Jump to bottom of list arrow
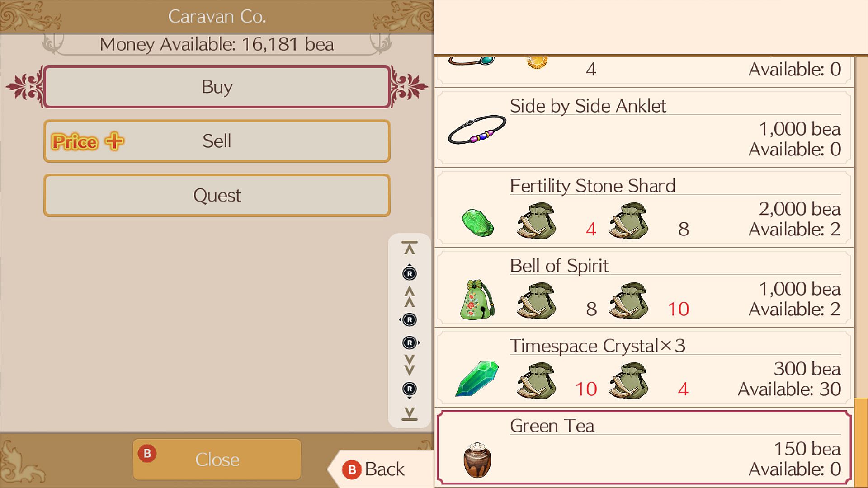 point(409,413)
